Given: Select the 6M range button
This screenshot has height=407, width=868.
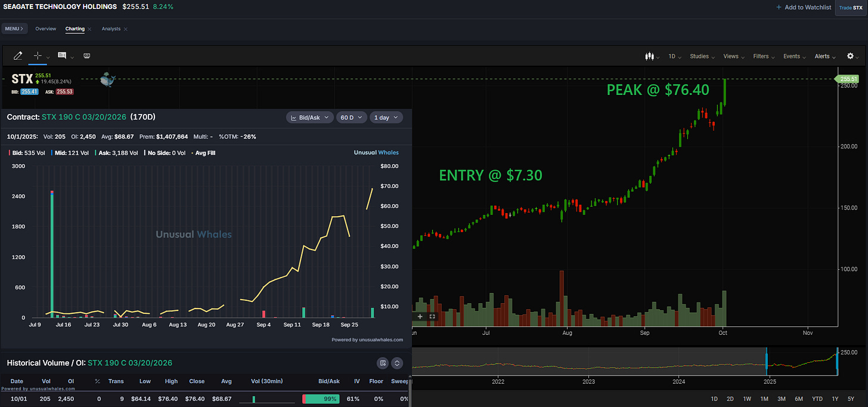Looking at the screenshot, I should click(x=799, y=399).
